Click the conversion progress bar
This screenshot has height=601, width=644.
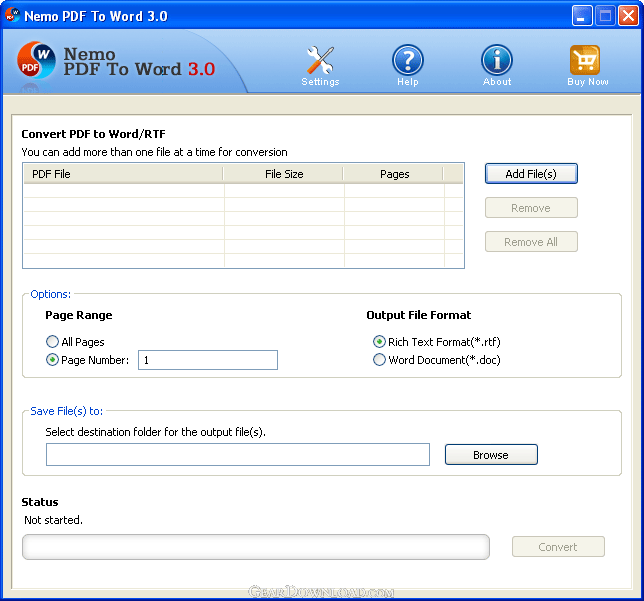pos(256,547)
